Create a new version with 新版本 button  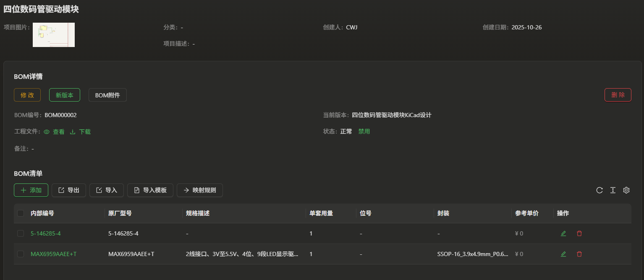65,95
